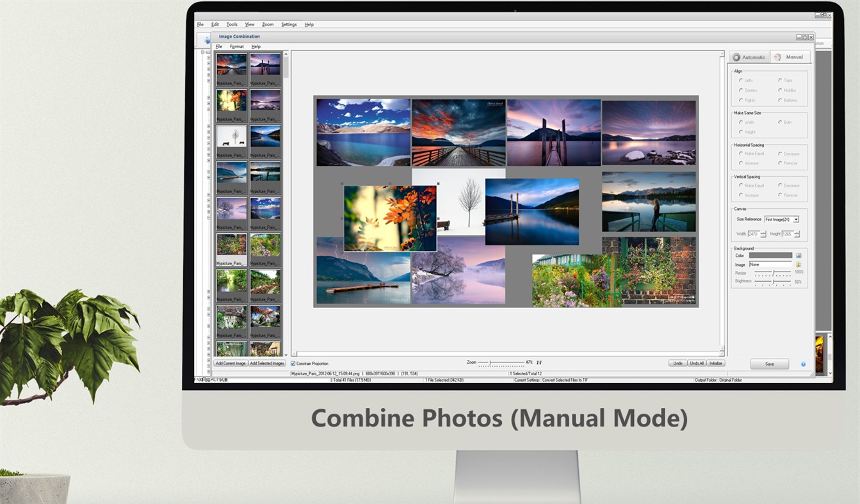860x504 pixels.
Task: Click the Save button
Action: (769, 364)
